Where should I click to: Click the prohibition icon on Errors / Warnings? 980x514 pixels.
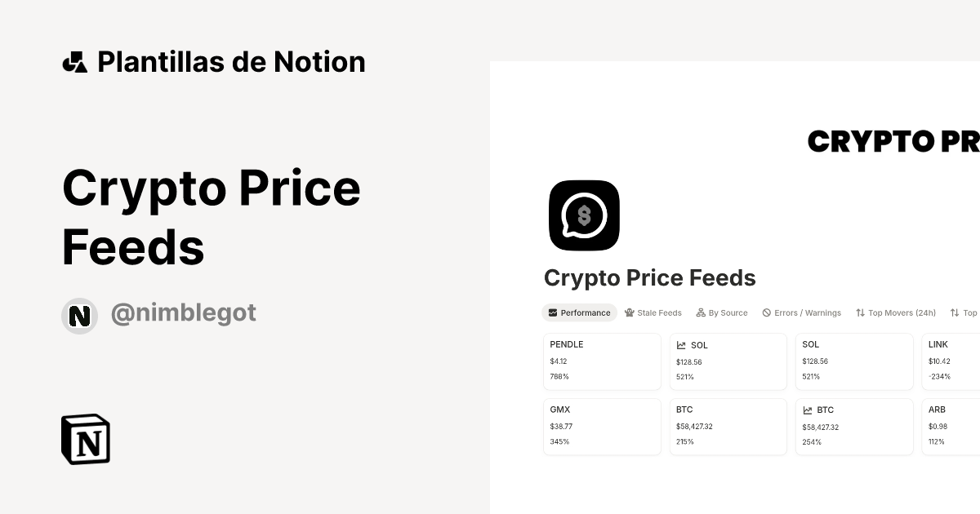click(766, 312)
